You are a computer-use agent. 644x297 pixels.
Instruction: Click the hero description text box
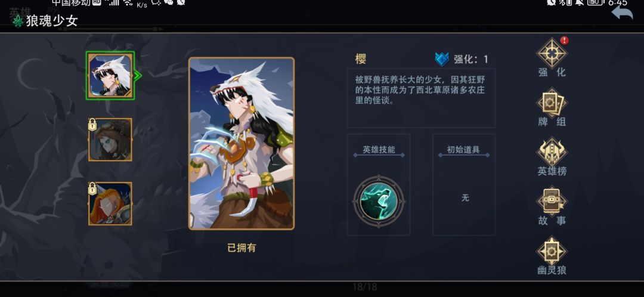421,98
